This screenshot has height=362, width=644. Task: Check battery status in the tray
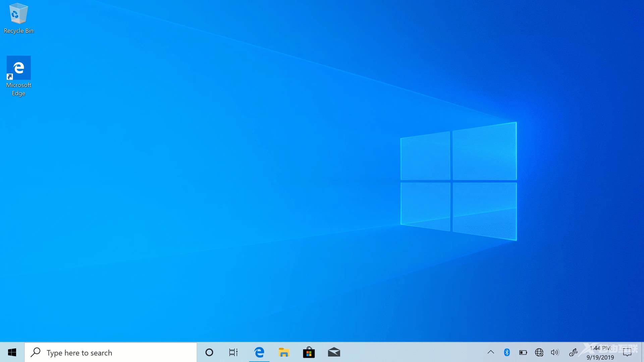(523, 352)
